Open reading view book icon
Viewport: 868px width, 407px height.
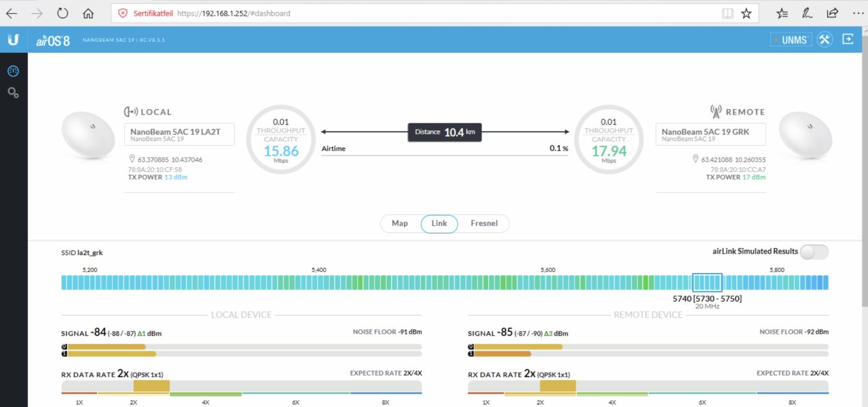click(726, 13)
